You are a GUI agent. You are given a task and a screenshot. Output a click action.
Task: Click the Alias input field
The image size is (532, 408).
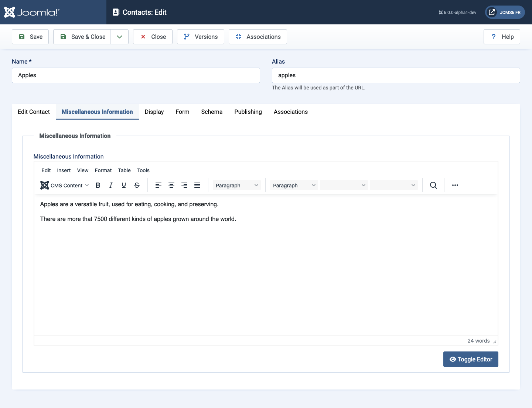(396, 75)
